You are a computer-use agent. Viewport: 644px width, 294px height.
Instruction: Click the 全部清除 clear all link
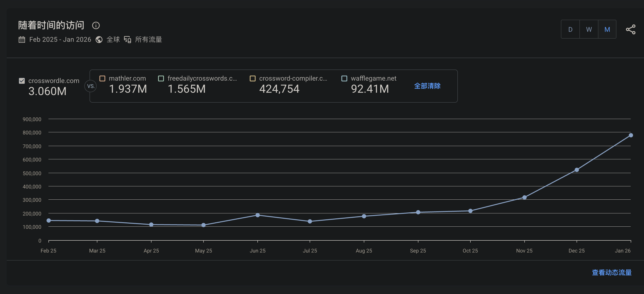click(x=427, y=86)
